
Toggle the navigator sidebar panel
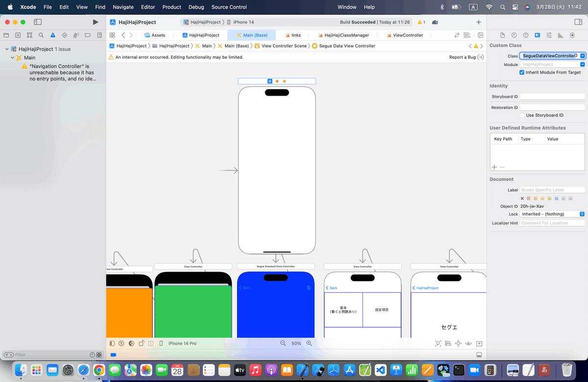(38, 22)
